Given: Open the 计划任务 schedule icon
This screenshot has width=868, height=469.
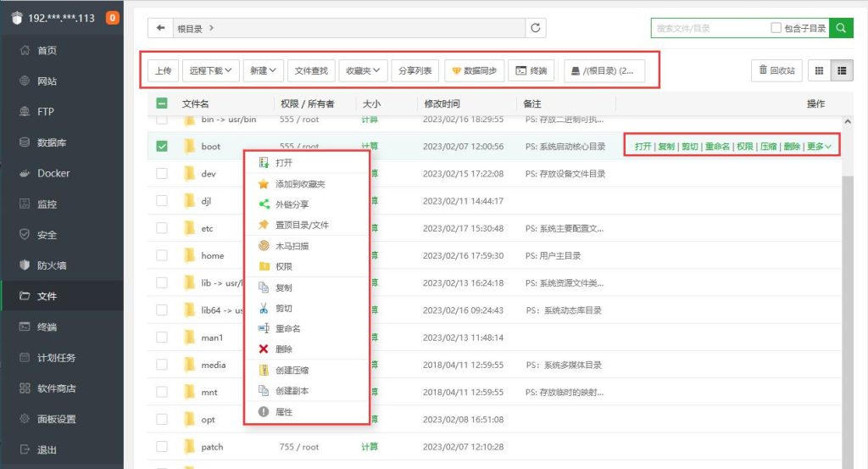Looking at the screenshot, I should [25, 358].
